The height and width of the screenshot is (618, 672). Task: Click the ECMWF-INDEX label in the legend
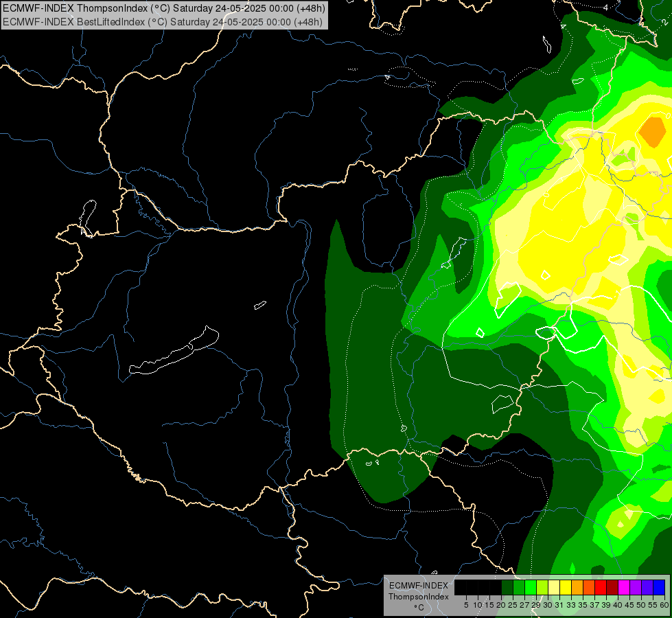(x=419, y=586)
